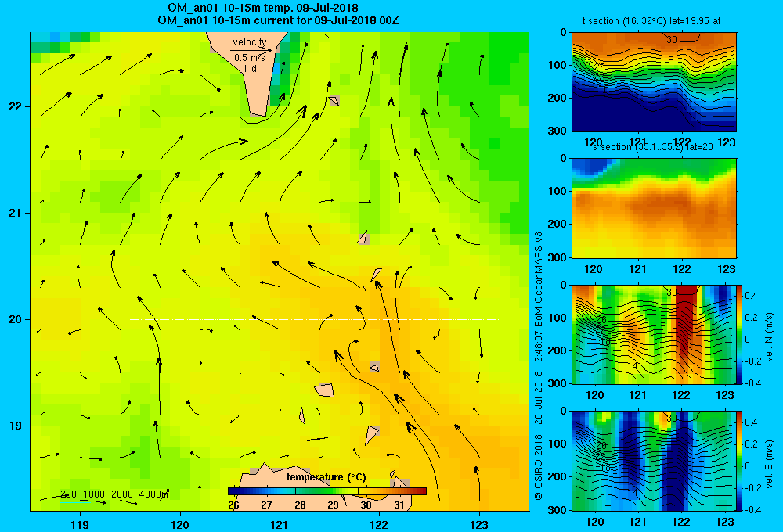Click longitude label '122' below main map
This screenshot has height=532, width=783.
(x=379, y=524)
